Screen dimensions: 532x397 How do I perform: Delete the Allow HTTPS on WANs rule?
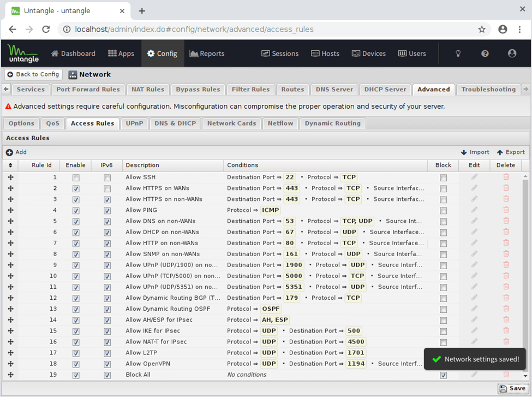pos(506,188)
